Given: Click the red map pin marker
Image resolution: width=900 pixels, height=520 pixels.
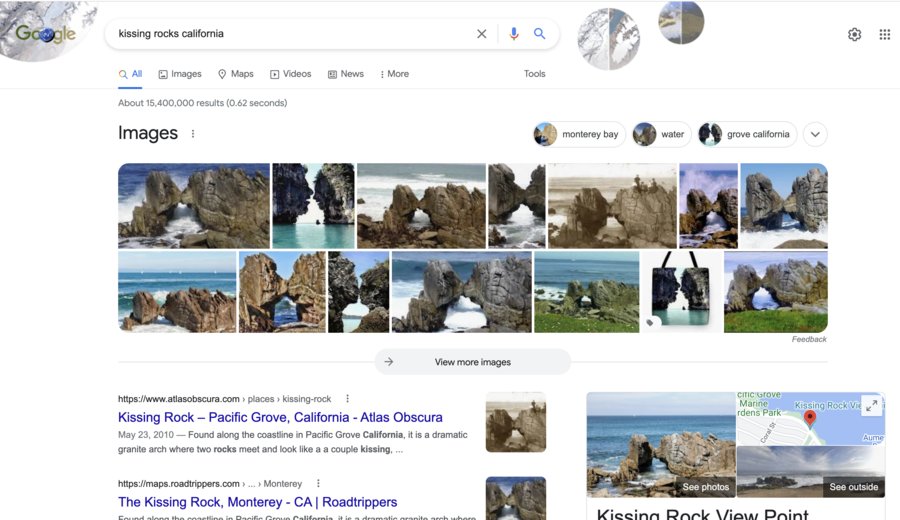Looking at the screenshot, I should [x=809, y=418].
